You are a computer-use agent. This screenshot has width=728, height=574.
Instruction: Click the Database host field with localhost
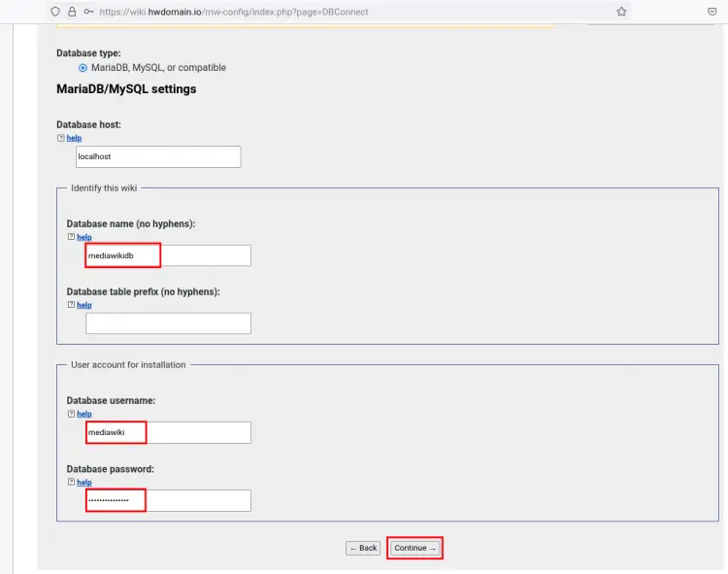[x=158, y=156]
